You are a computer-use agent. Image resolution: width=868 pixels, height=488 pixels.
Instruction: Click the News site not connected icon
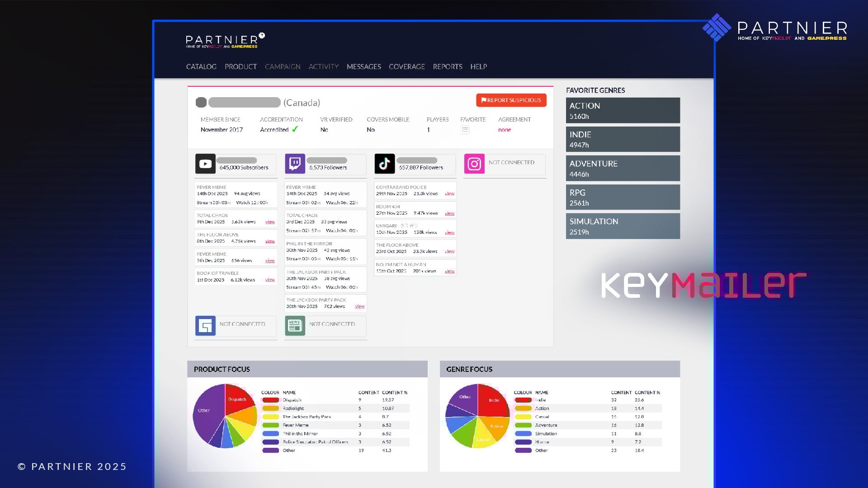click(x=295, y=326)
